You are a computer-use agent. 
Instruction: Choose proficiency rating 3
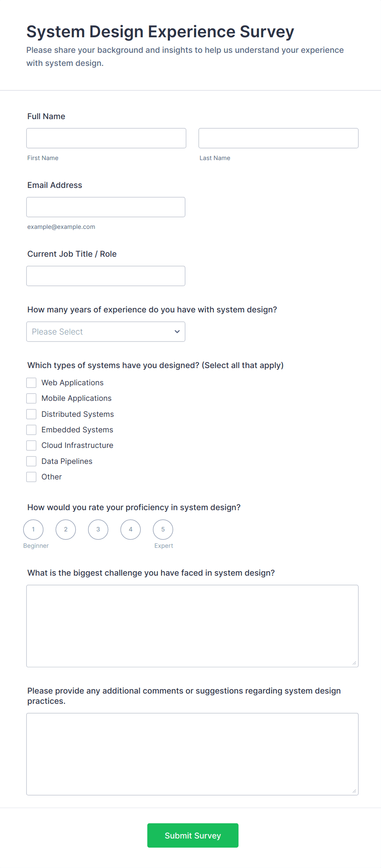pyautogui.click(x=98, y=530)
